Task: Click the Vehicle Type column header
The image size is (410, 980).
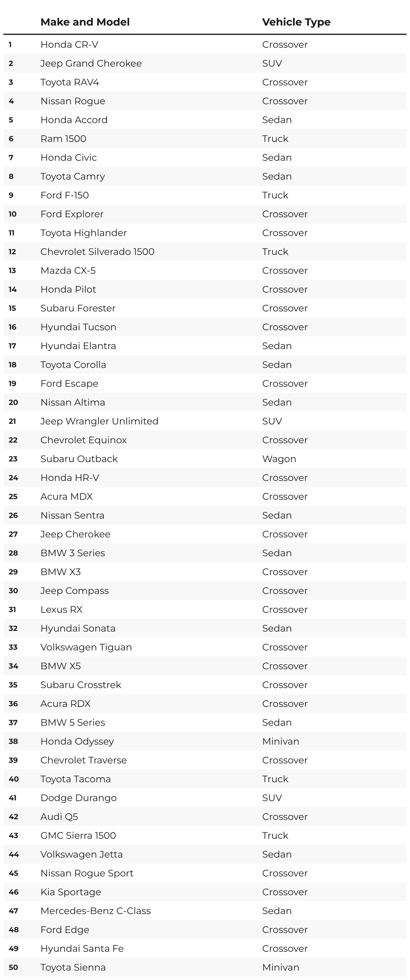Action: (296, 22)
